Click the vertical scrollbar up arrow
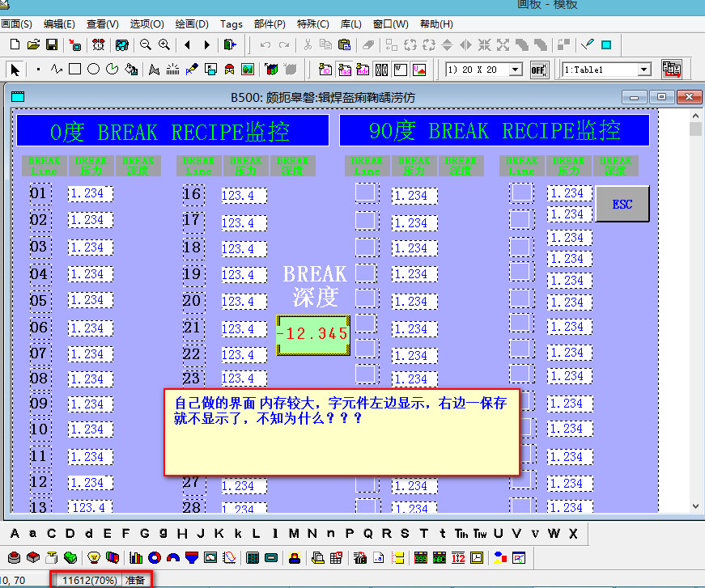 pos(695,129)
